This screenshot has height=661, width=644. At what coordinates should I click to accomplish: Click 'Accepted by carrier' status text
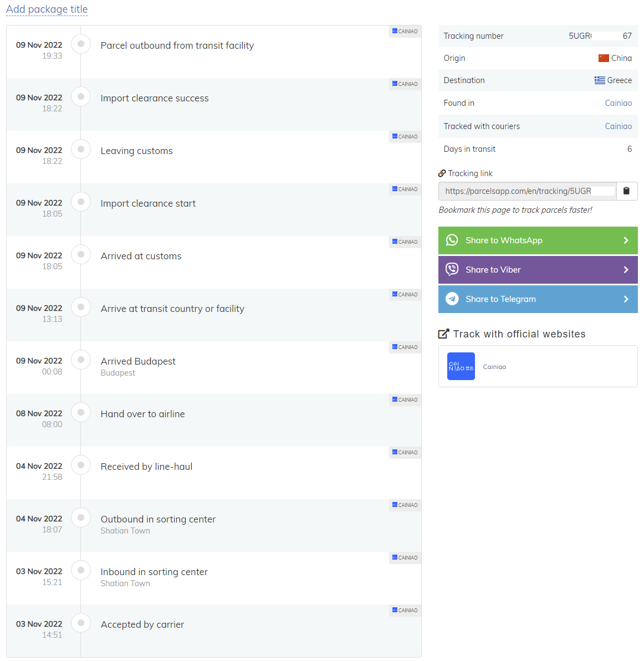point(142,625)
